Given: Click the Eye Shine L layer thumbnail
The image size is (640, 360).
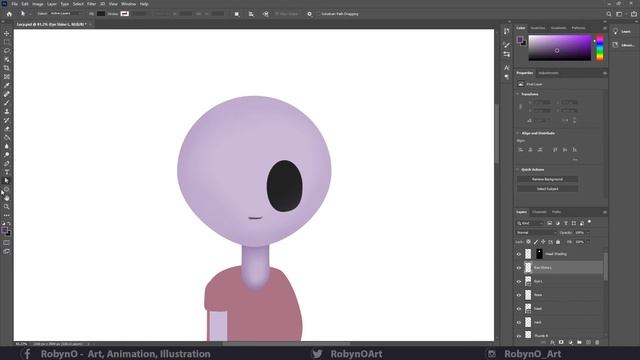Looking at the screenshot, I should 528,267.
